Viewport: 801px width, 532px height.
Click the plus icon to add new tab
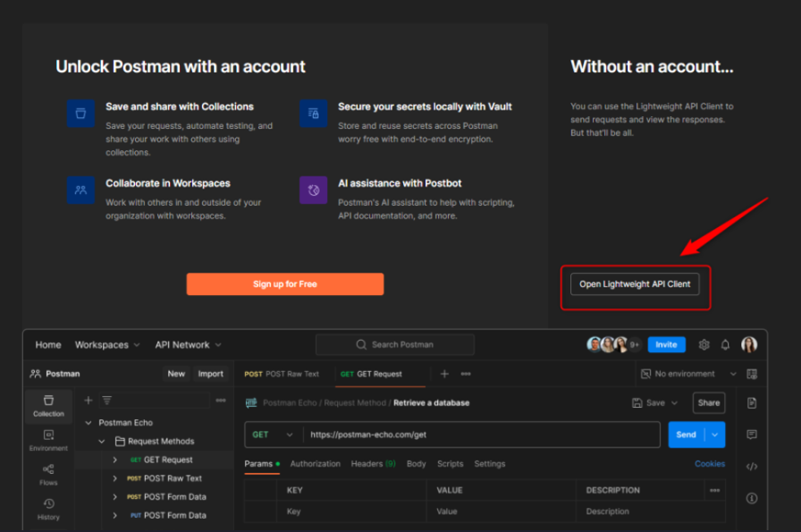click(444, 374)
